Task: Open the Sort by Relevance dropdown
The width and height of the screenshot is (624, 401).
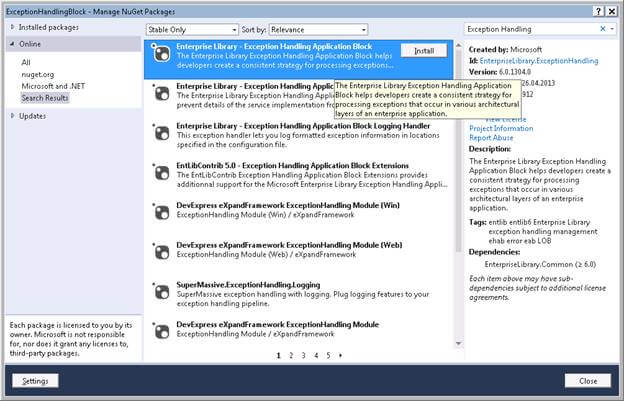Action: (318, 30)
